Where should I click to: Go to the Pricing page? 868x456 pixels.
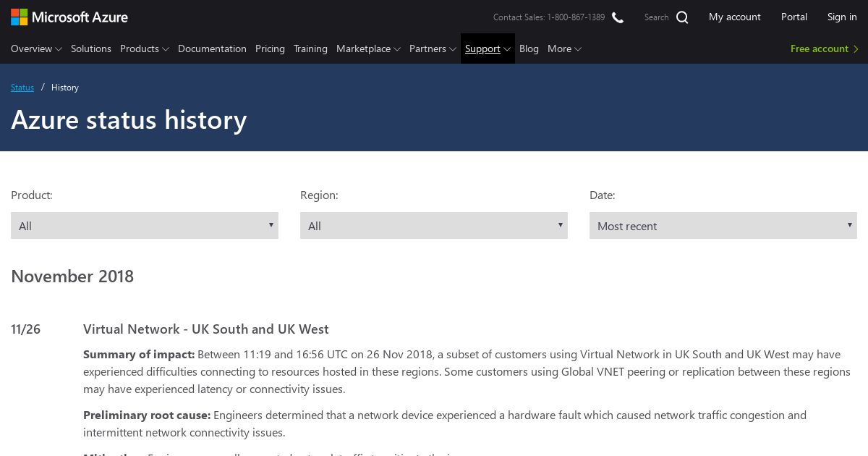[270, 48]
